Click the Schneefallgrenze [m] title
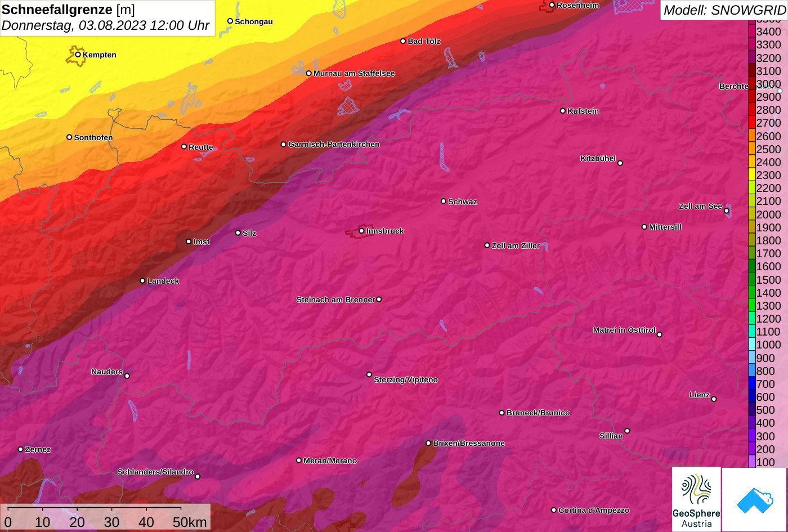Screen dimensions: 788x532 69,10
